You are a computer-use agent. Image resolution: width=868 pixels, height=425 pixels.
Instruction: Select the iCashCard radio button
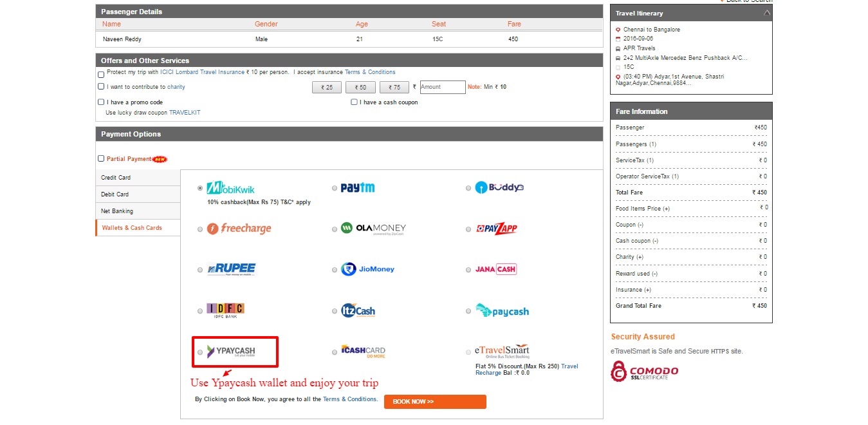334,352
